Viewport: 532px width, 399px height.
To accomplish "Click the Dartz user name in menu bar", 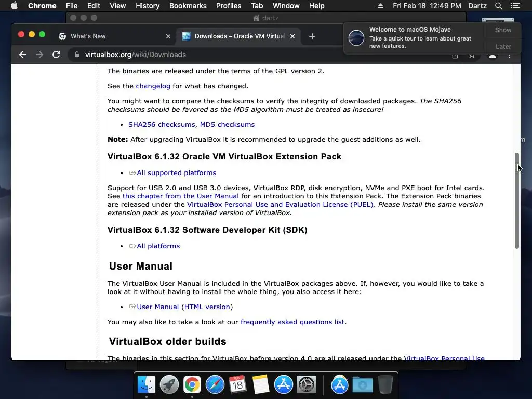I will coord(477,6).
